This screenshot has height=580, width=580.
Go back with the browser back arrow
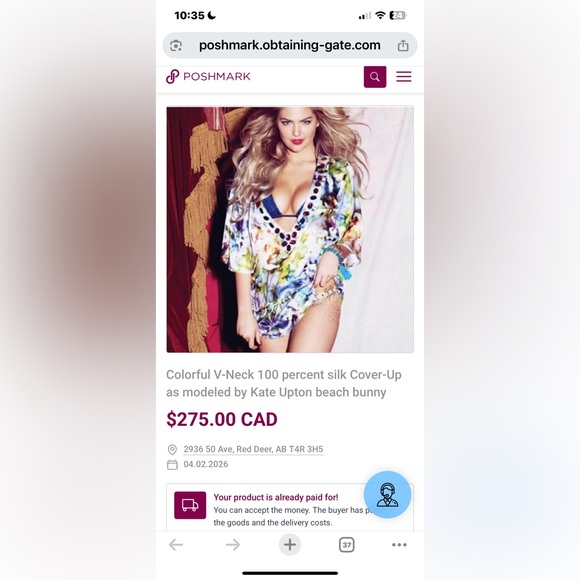tap(176, 544)
